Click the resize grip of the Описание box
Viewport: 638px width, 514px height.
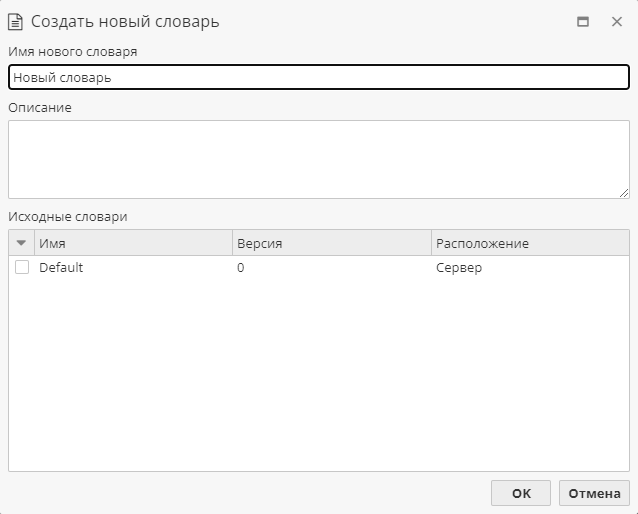pos(624,193)
